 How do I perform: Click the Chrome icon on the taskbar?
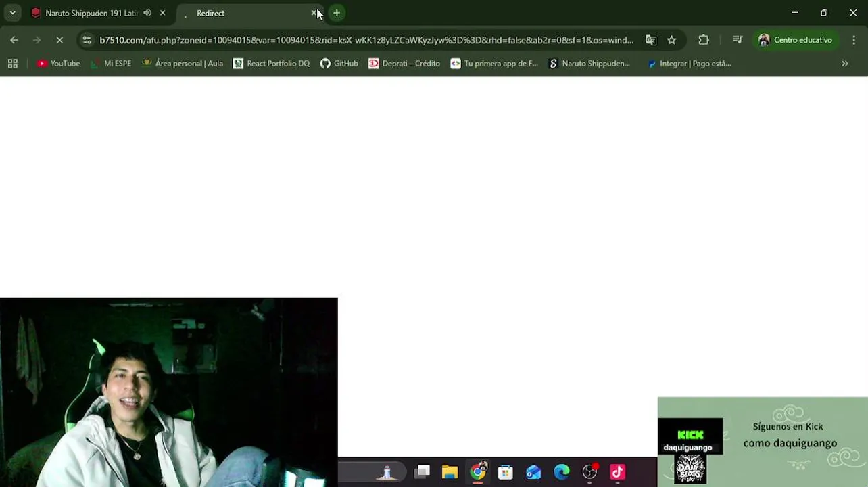(478, 472)
